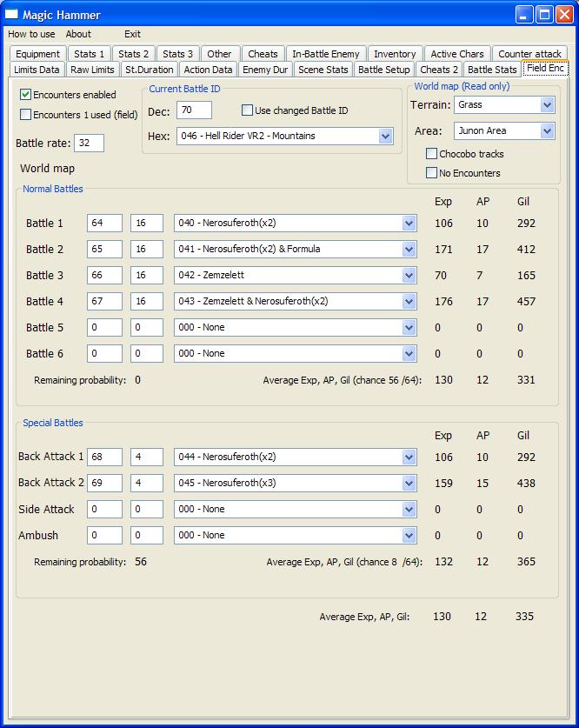Image resolution: width=579 pixels, height=728 pixels.
Task: Click the Magic Hammer title bar icon
Action: [11, 15]
